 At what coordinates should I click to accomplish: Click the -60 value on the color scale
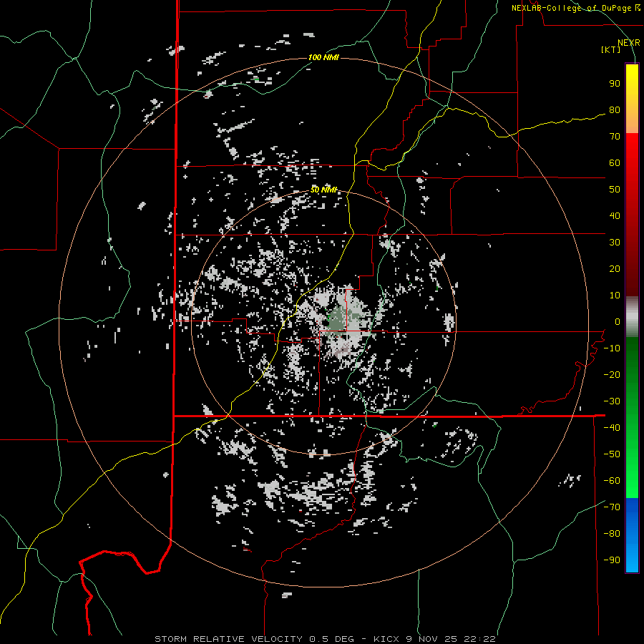612,481
